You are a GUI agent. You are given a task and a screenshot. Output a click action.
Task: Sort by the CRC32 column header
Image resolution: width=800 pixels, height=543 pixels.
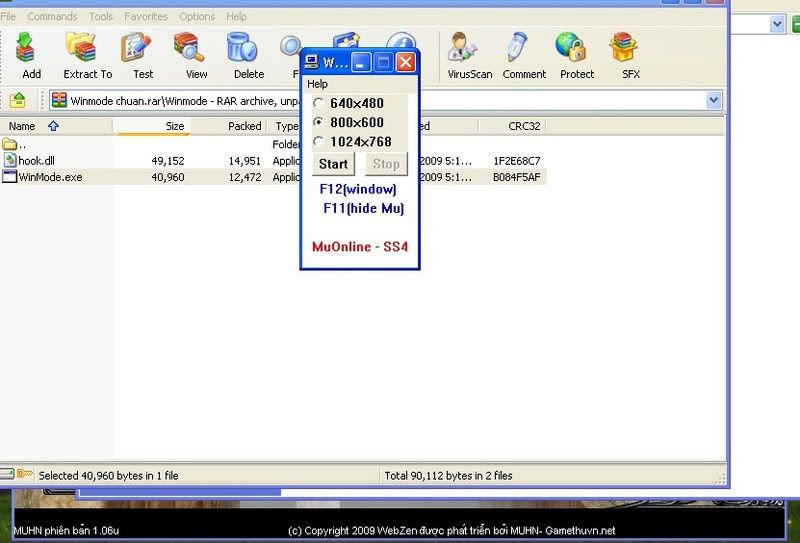click(x=512, y=126)
